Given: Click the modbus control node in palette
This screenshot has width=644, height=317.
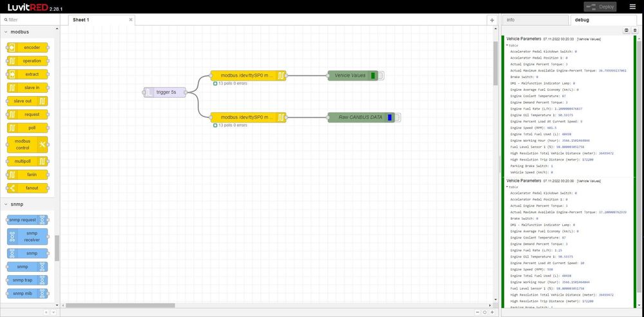Looking at the screenshot, I should pyautogui.click(x=27, y=144).
